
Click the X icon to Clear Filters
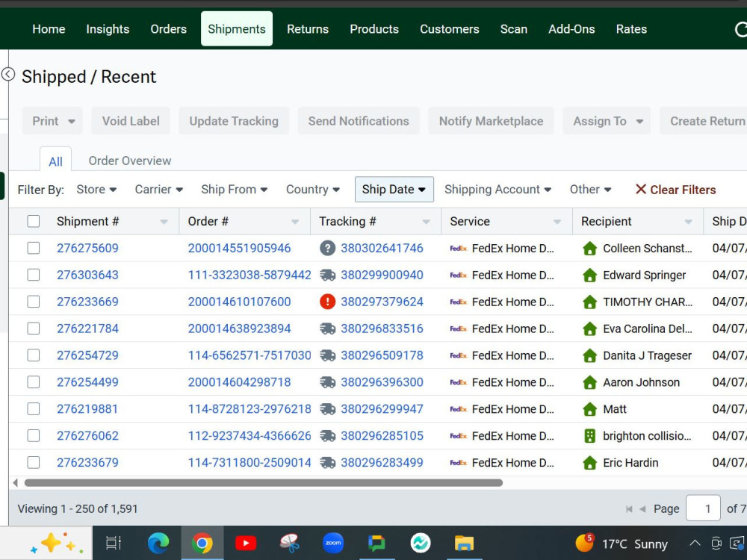[x=641, y=189]
